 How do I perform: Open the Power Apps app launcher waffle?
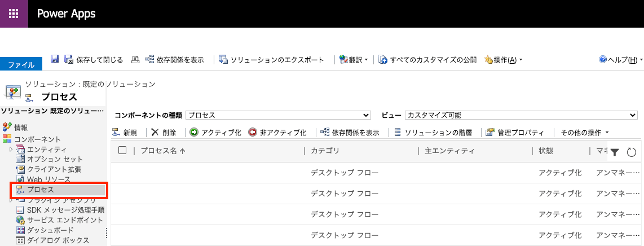pos(14,14)
